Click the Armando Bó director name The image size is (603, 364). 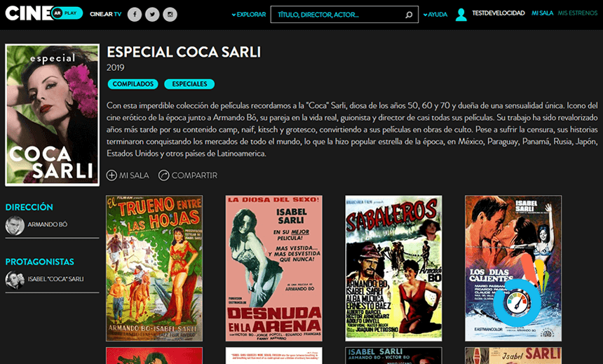(47, 224)
